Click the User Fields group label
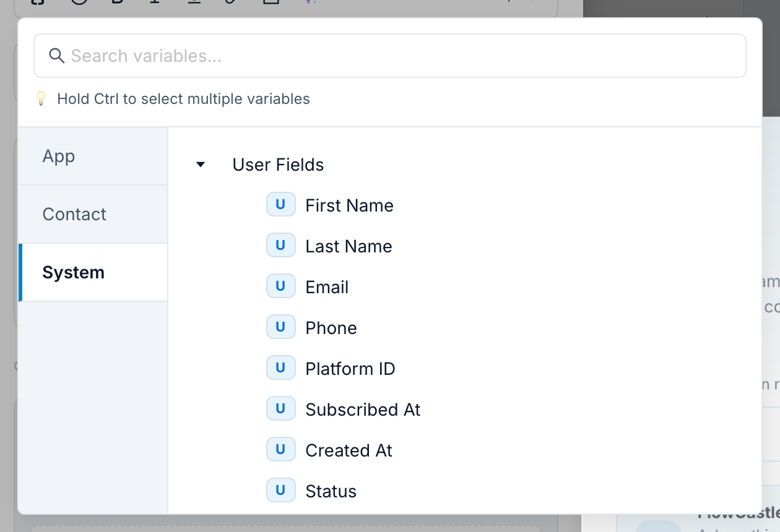Image resolution: width=780 pixels, height=532 pixels. pyautogui.click(x=278, y=165)
